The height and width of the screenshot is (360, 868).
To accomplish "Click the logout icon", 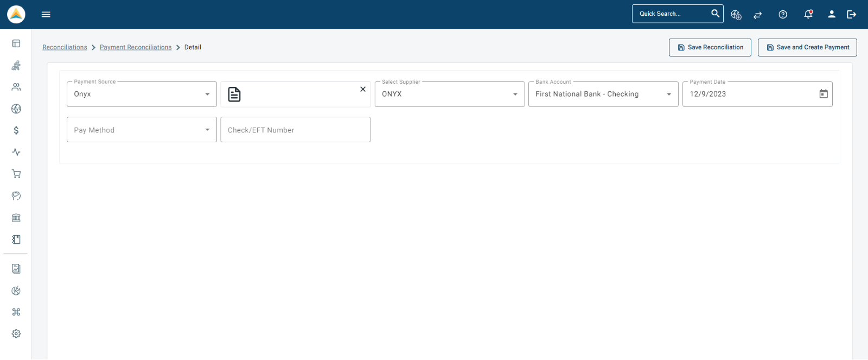I will (852, 14).
